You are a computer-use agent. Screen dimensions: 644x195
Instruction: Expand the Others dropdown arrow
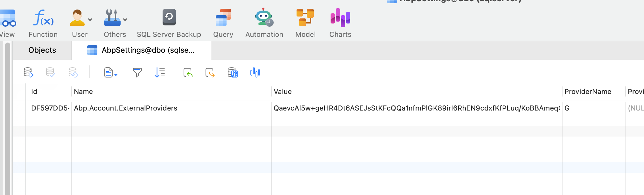click(125, 20)
